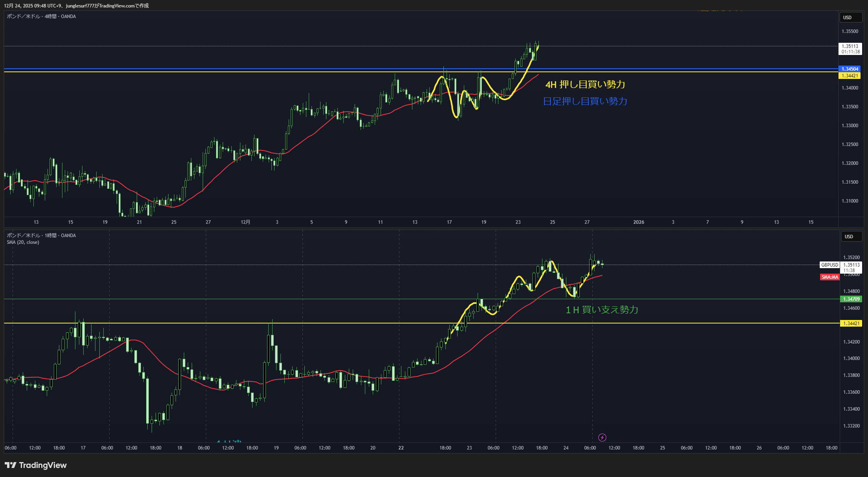Click the yellow 4H 押し目買い勢力 annotation
The image size is (868, 477).
pos(585,84)
